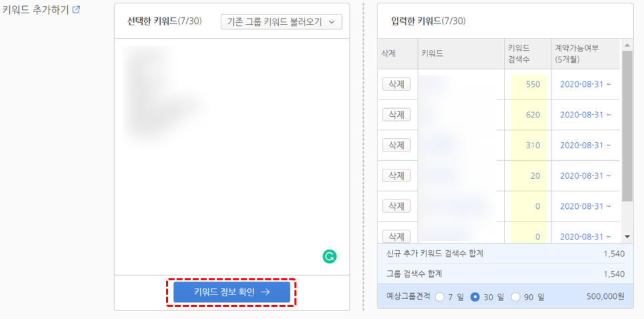644x319 pixels.
Task: Delete the keyword with 620 searches
Action: click(x=397, y=115)
